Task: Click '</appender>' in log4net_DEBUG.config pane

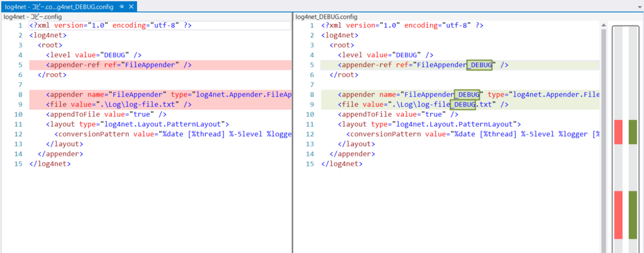Action: pos(352,154)
